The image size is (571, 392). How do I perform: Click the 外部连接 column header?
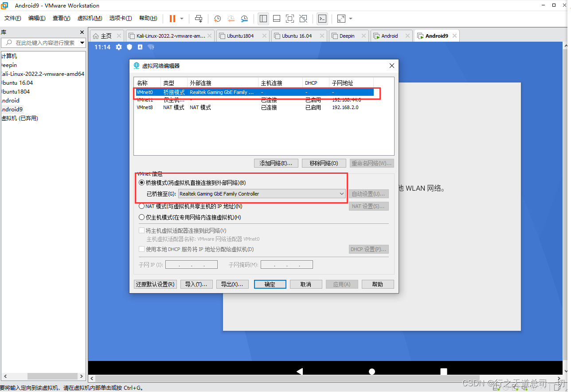[223, 83]
